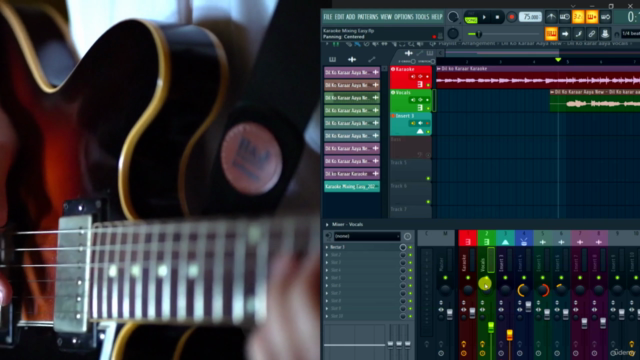Open the OPTIONS menu

tap(404, 17)
